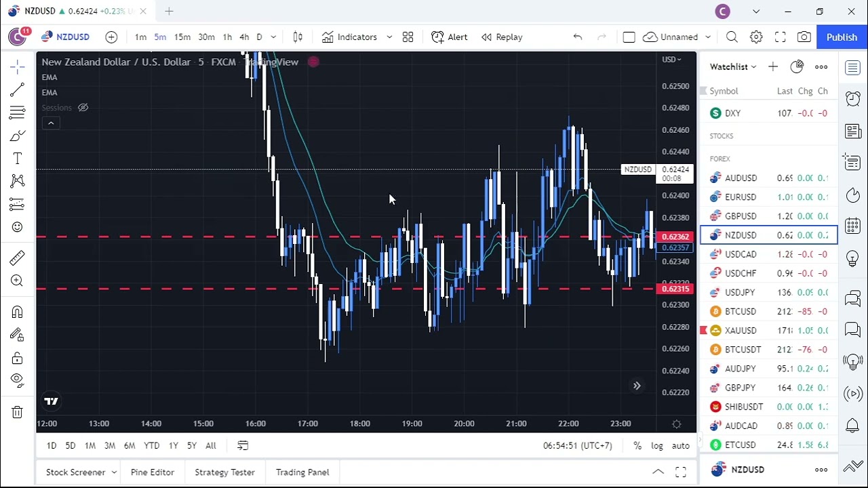Open the Notifications bell icon
Viewport: 868px width, 488px height.
tap(853, 426)
